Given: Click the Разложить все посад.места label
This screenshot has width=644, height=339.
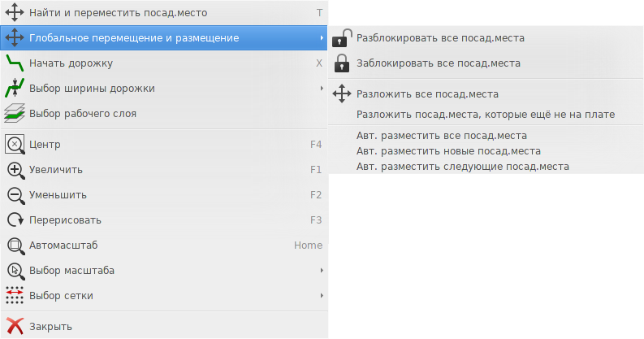Looking at the screenshot, I should coord(427,94).
